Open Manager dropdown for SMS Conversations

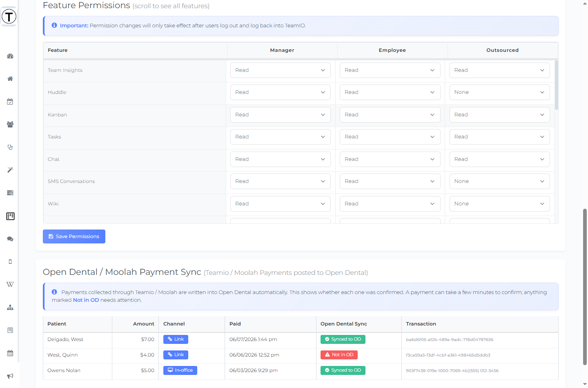(281, 181)
